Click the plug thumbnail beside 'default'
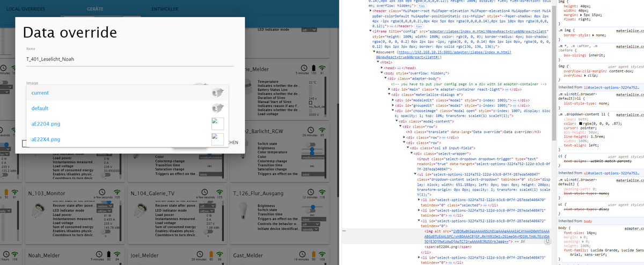This screenshot has width=644, height=265. 217,108
